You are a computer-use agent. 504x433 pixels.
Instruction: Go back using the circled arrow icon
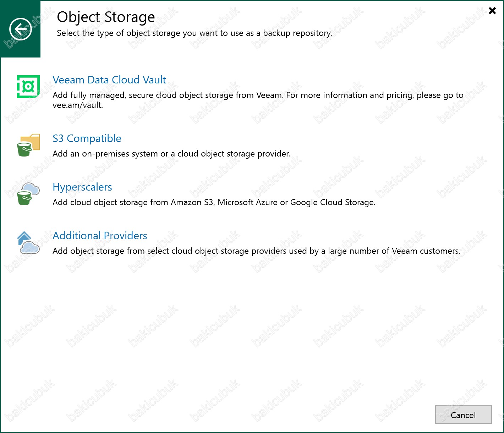tap(21, 29)
